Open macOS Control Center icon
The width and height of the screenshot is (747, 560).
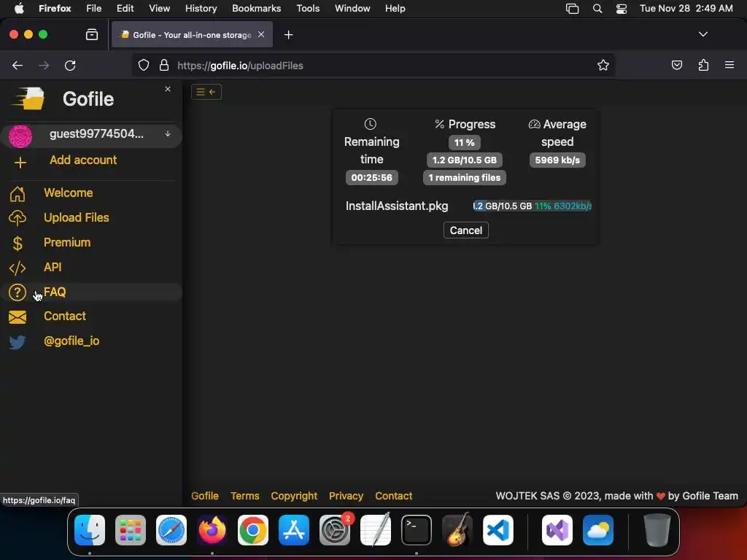[622, 9]
